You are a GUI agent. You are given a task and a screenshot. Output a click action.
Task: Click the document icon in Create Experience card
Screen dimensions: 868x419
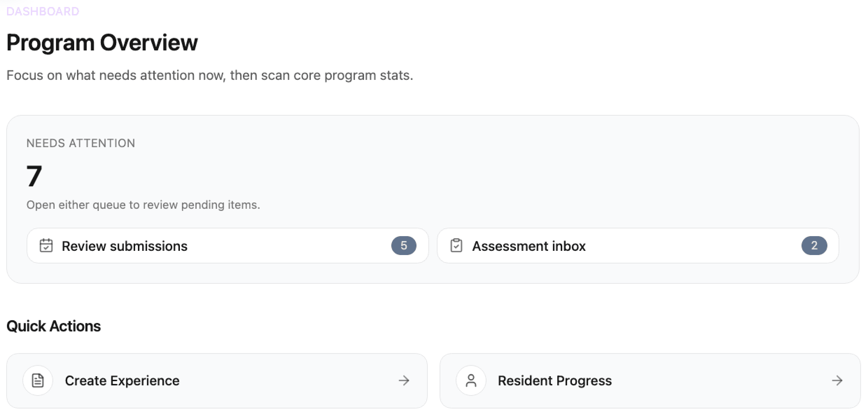37,380
